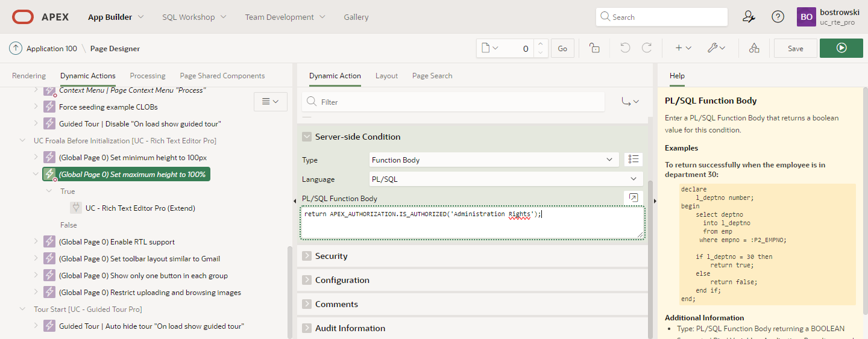Viewport: 868px width, 339px height.
Task: Click the Redo arrow
Action: 647,48
